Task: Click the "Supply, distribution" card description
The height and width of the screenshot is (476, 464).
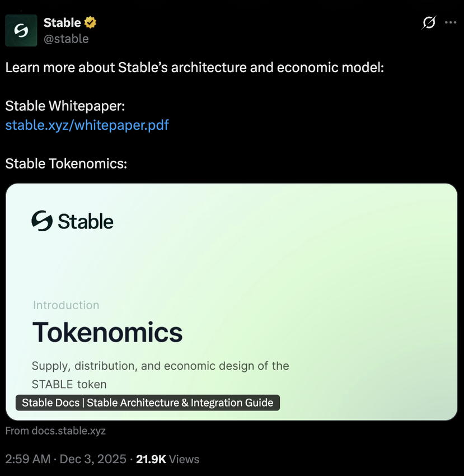Action: (x=160, y=366)
